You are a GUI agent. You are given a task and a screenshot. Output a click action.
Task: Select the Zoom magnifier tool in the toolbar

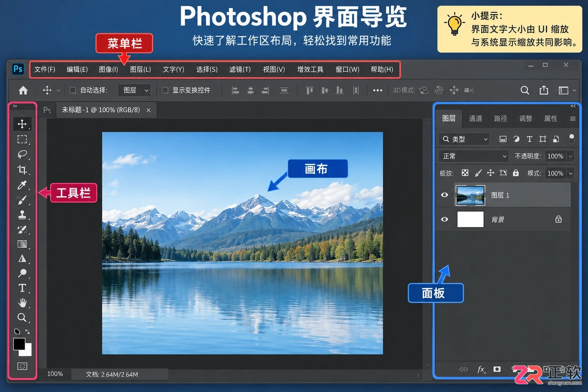pyautogui.click(x=22, y=317)
